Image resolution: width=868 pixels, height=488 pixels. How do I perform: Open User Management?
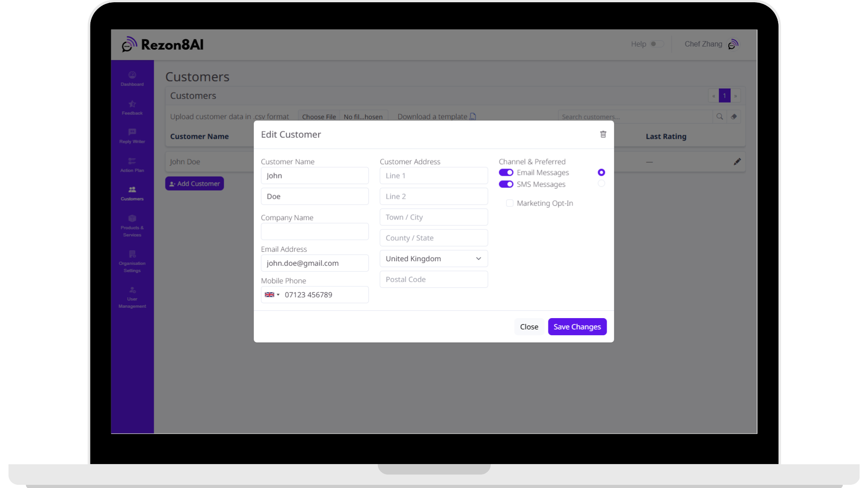click(132, 296)
